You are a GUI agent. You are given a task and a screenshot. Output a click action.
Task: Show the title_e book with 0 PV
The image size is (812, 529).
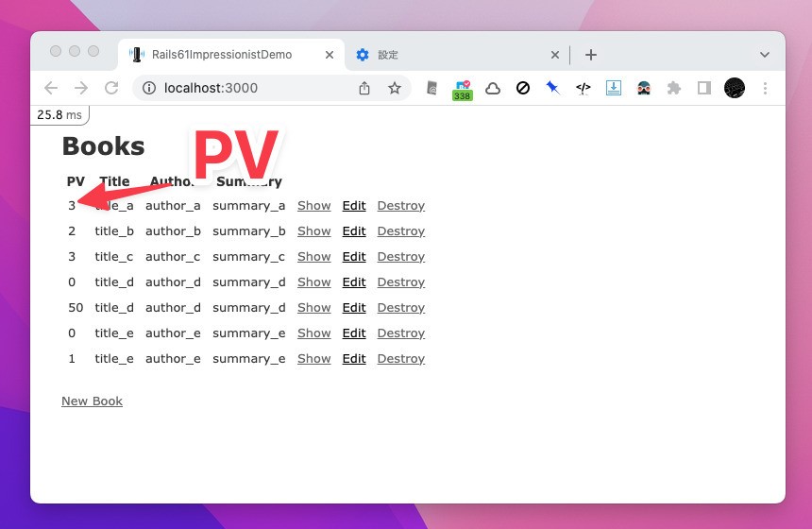[x=313, y=333]
